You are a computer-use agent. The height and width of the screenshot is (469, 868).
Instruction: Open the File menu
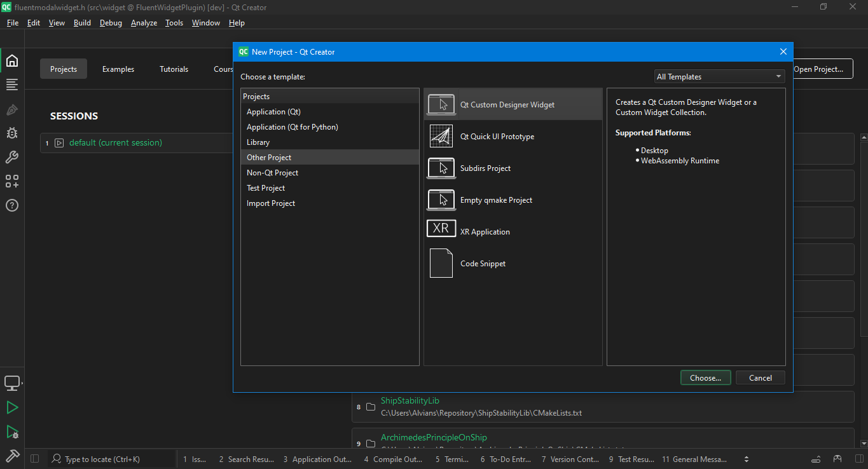coord(13,23)
